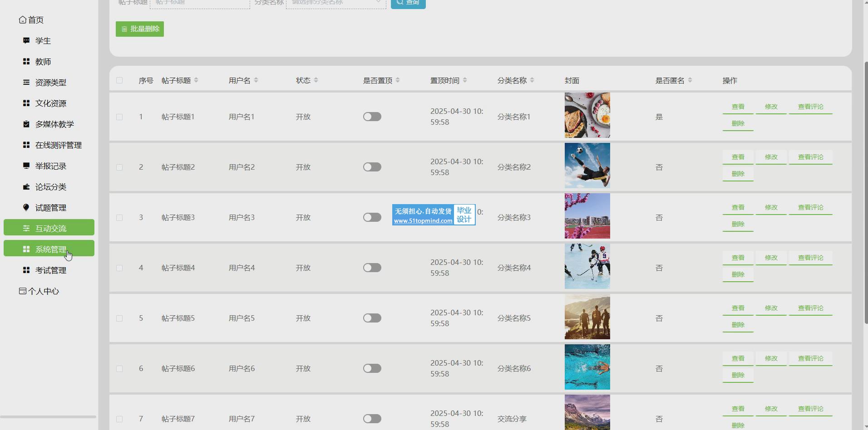The image size is (868, 430).
Task: Click the 学生 sidebar icon
Action: point(26,40)
